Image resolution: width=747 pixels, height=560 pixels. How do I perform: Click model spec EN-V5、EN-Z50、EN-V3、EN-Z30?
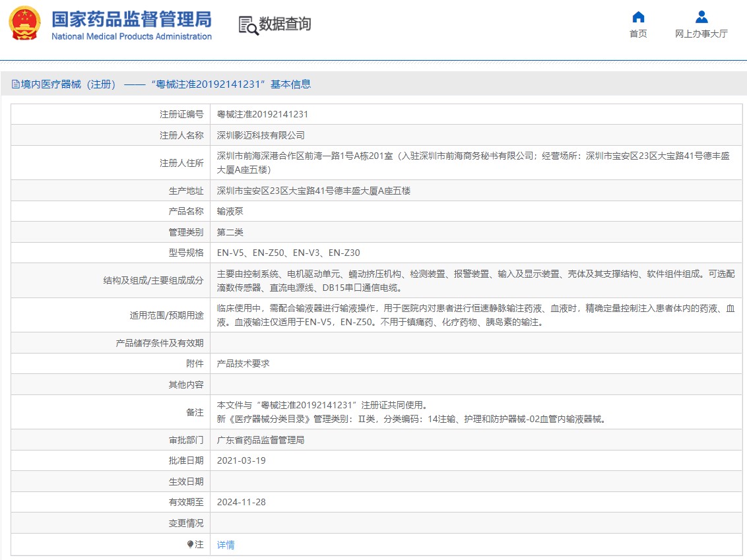(x=288, y=253)
